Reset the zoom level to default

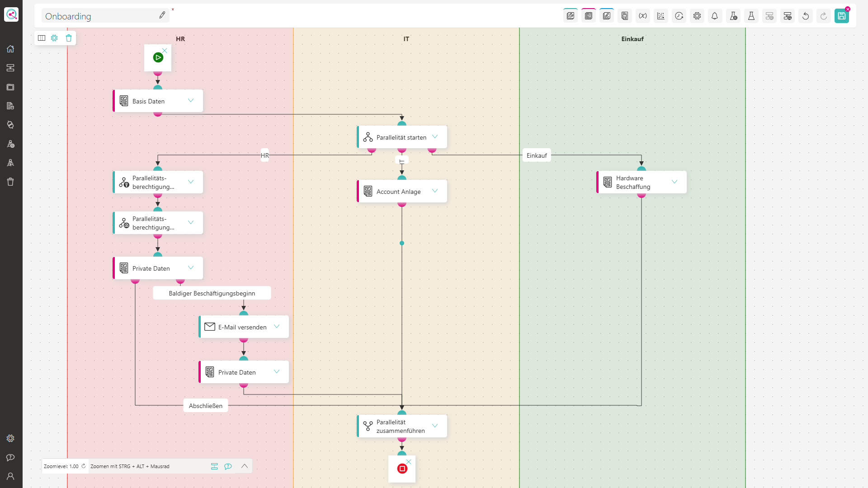coord(84,466)
